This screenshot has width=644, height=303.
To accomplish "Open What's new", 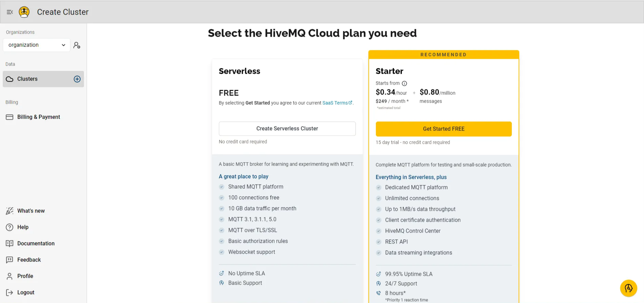I will [x=43, y=211].
